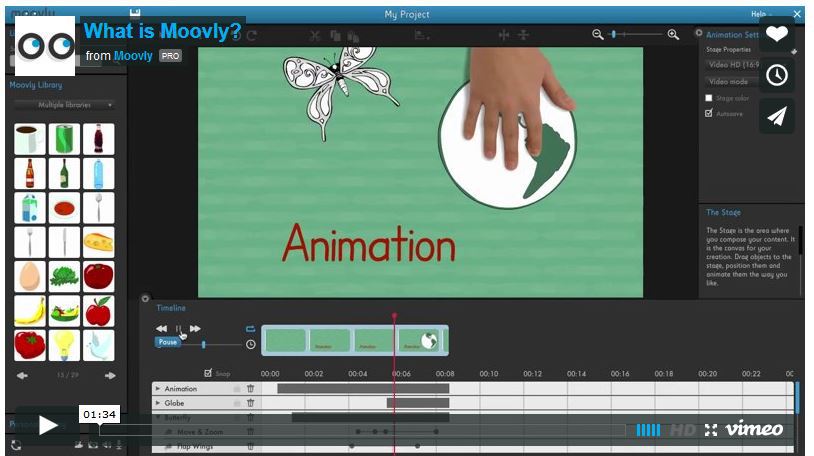Select the banana library object
Image resolution: width=814 pixels, height=456 pixels.
pos(30,311)
